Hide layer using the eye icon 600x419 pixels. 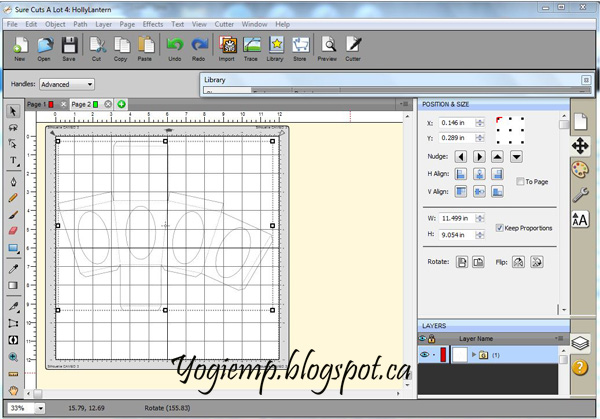(424, 355)
